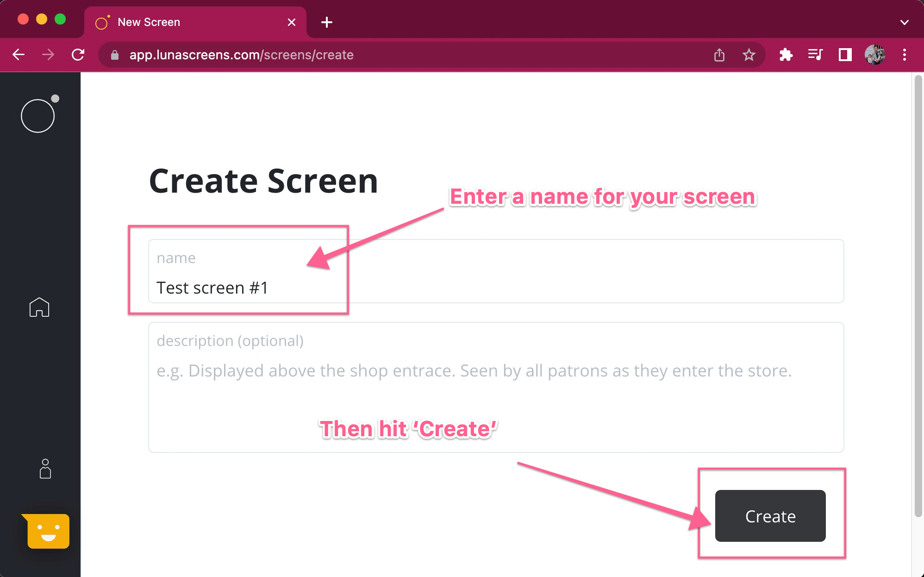
Task: Open the browser three-dot menu
Action: pyautogui.click(x=904, y=55)
